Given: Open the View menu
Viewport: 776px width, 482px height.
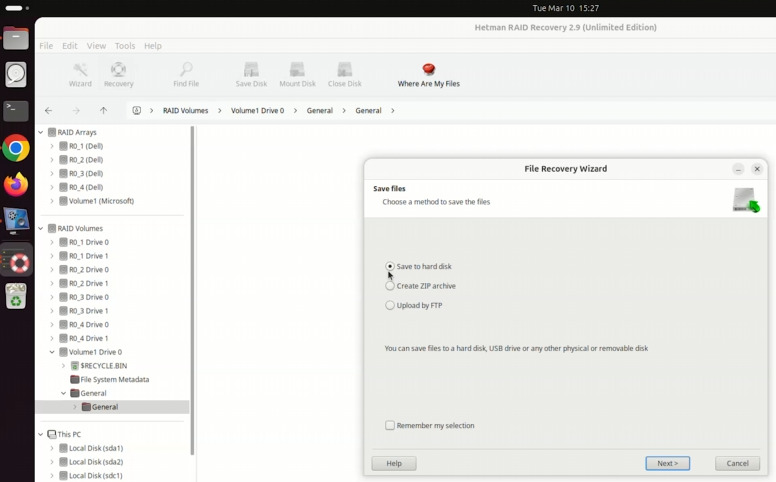Looking at the screenshot, I should pyautogui.click(x=97, y=46).
